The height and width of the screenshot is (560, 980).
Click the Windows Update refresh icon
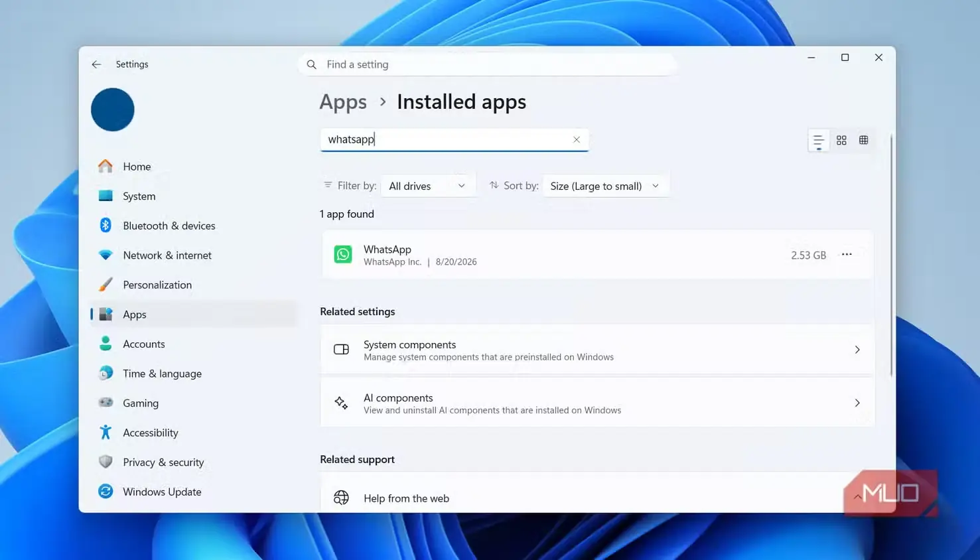coord(105,492)
